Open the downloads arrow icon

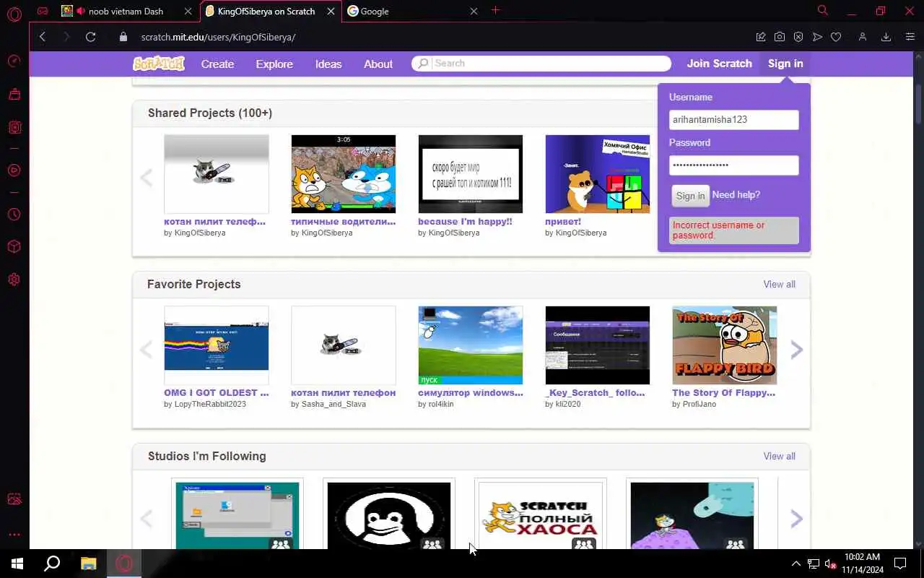pos(886,37)
